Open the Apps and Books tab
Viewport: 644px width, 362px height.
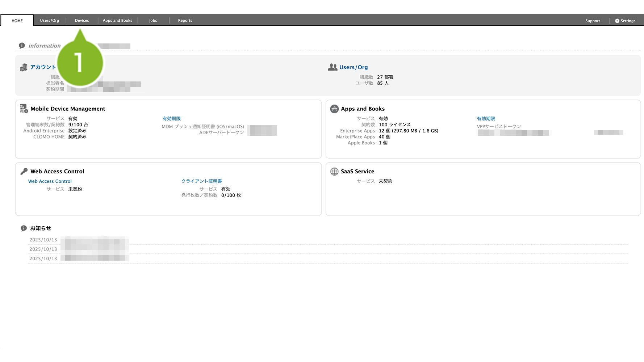[117, 21]
